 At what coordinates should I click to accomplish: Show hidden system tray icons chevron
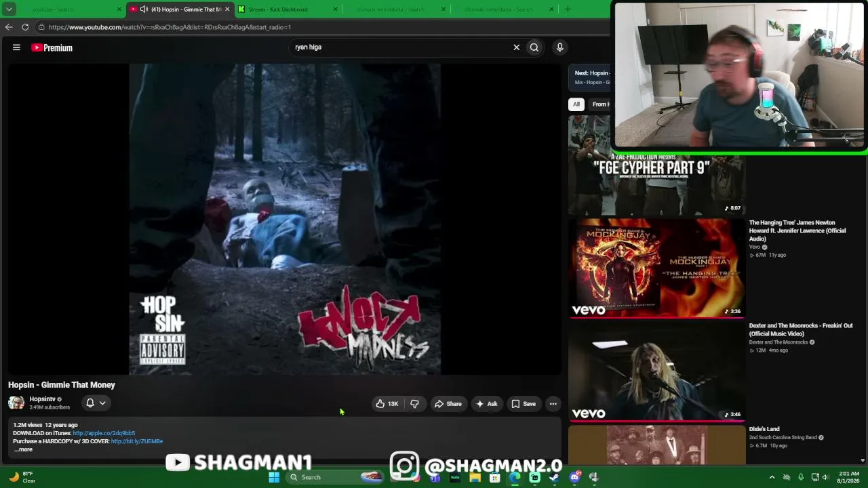point(772,477)
